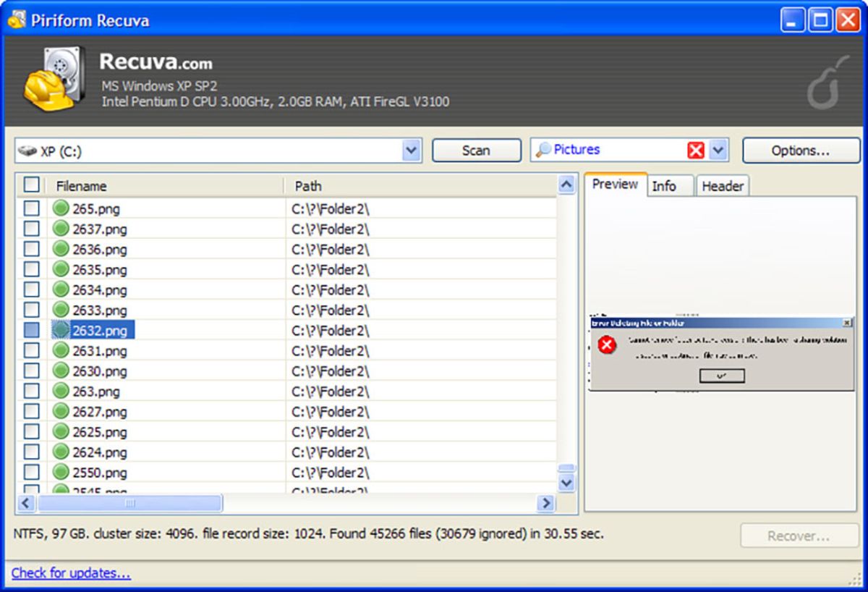Image resolution: width=868 pixels, height=592 pixels.
Task: Click the vertical scrollbar down arrow
Action: [x=566, y=483]
